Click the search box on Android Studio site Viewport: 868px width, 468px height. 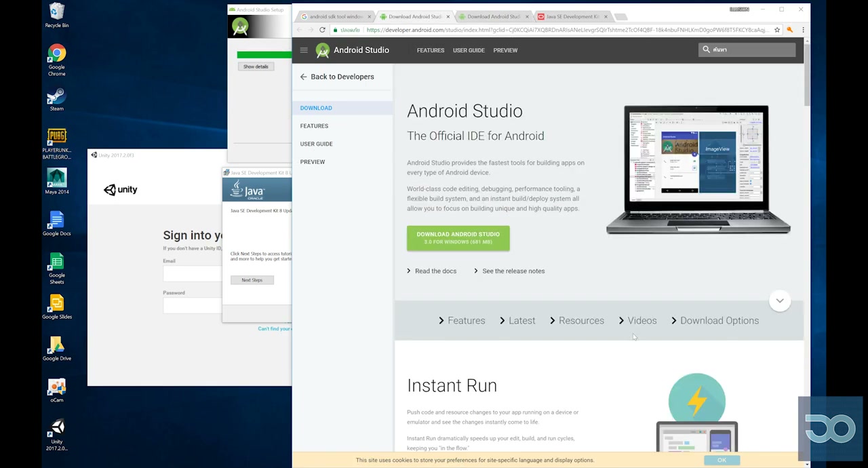click(747, 50)
